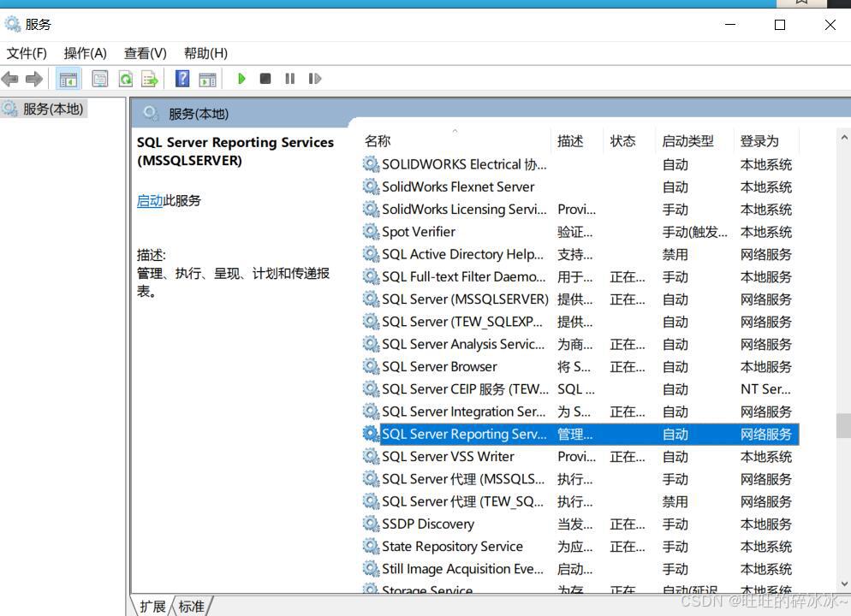Select SQL Server CEIP 服务 row name
This screenshot has width=851, height=616.
[465, 389]
